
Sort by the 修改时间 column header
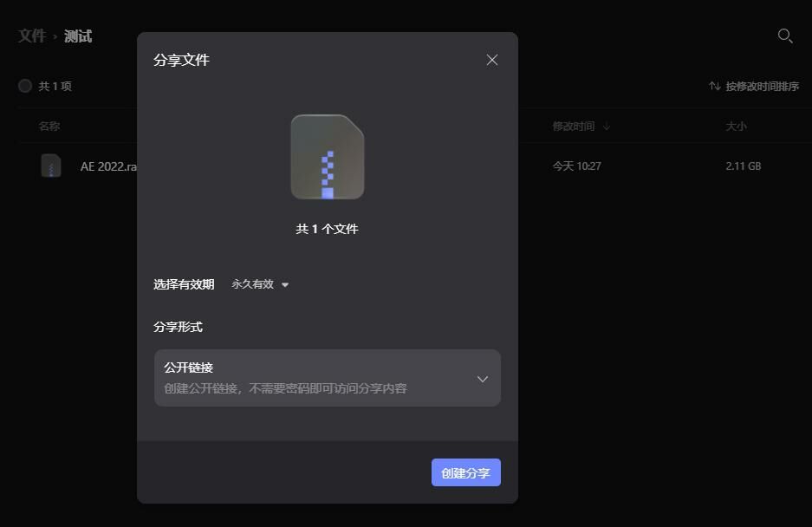point(574,127)
